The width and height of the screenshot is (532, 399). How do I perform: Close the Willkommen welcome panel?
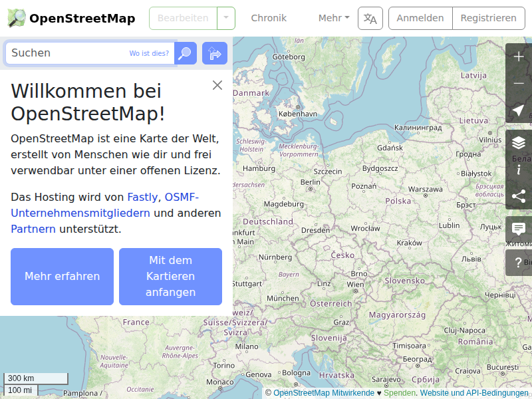217,85
